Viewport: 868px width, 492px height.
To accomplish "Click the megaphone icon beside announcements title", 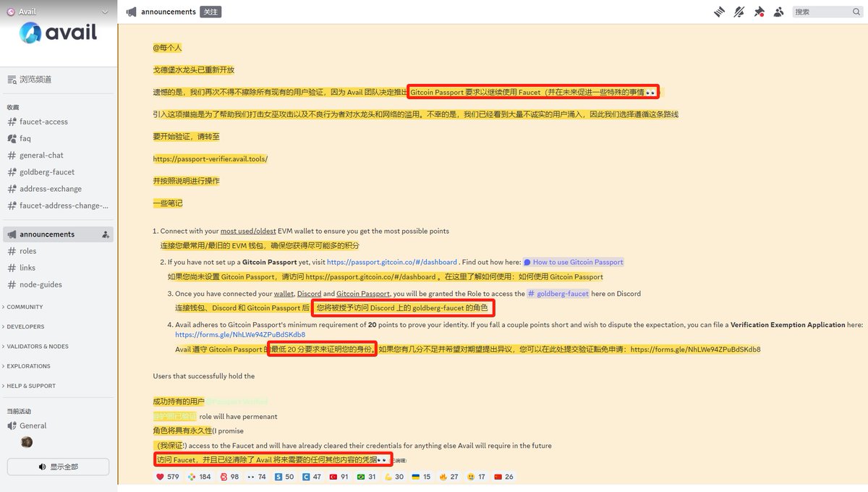I will click(132, 12).
